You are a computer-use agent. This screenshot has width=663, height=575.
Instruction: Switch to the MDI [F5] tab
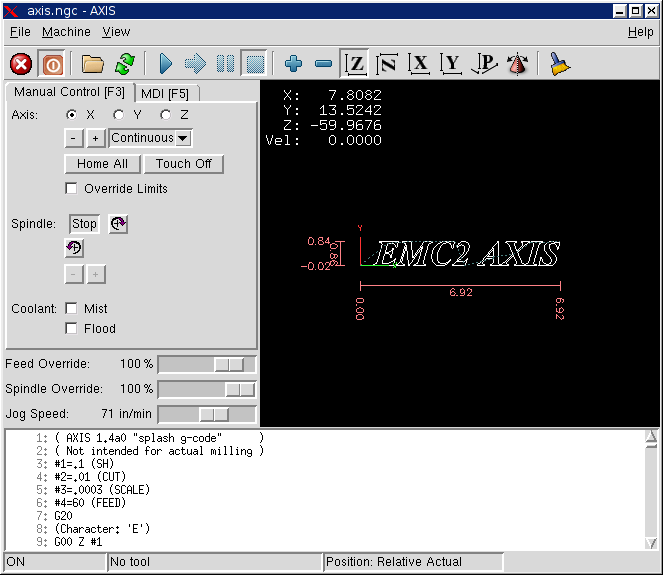[x=165, y=93]
